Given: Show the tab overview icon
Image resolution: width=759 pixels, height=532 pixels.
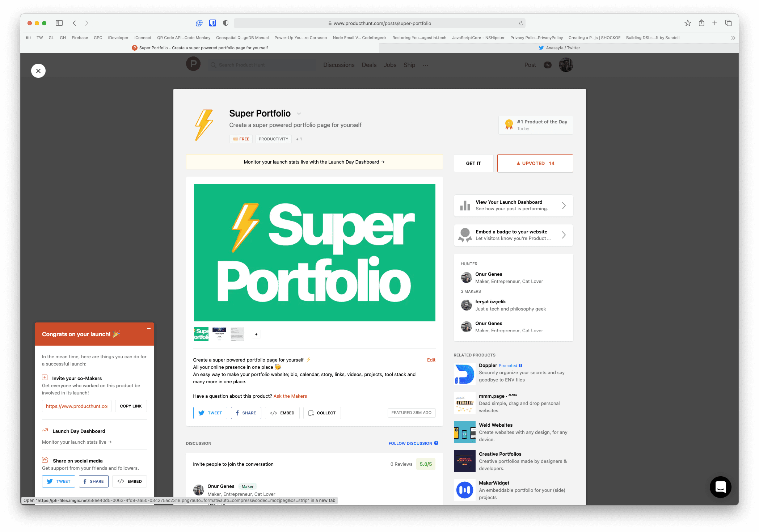Looking at the screenshot, I should [x=729, y=23].
